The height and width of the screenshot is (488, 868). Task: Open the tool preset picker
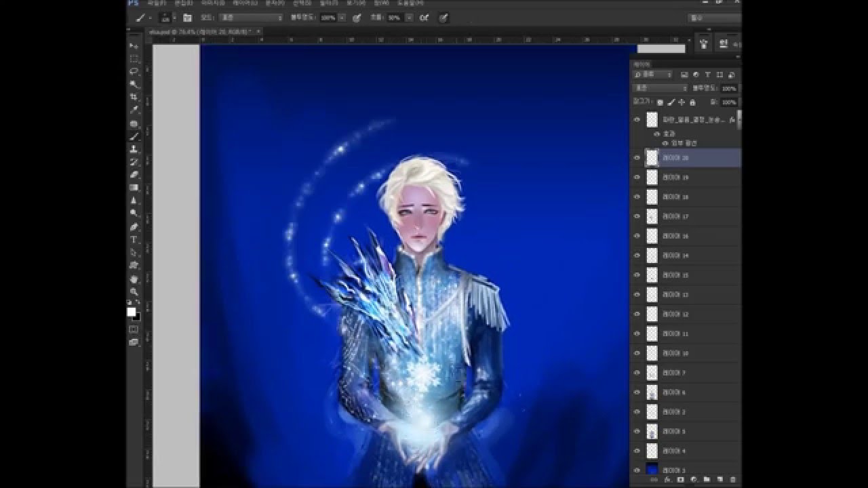141,18
